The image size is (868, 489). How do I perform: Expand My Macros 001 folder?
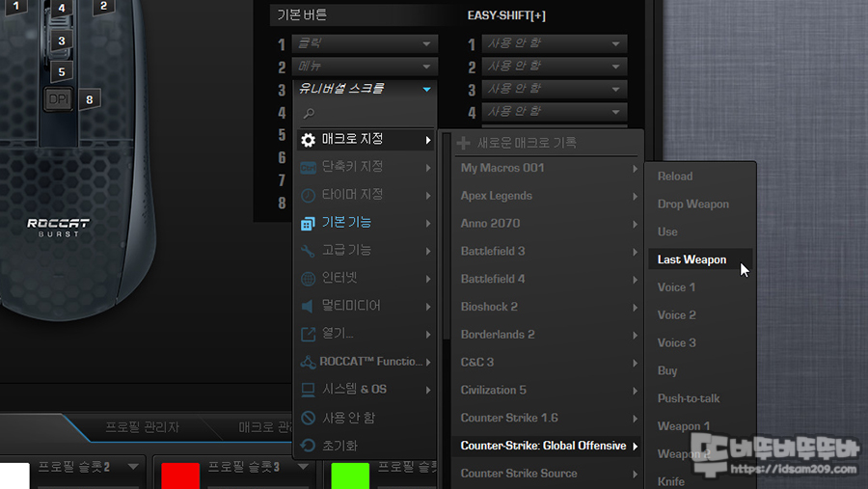pyautogui.click(x=548, y=168)
